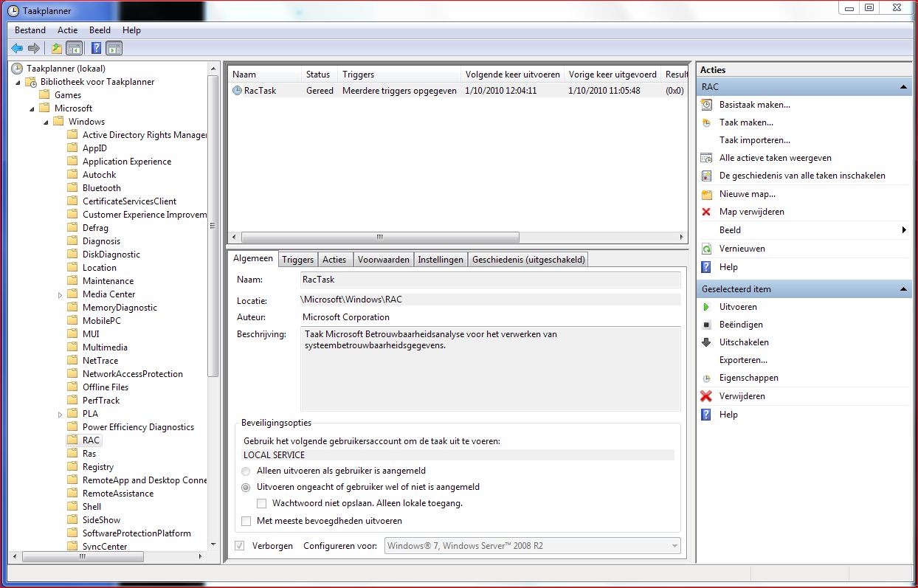Click the geschiedenis van alle taken icon
This screenshot has width=918, height=588.
pos(706,176)
